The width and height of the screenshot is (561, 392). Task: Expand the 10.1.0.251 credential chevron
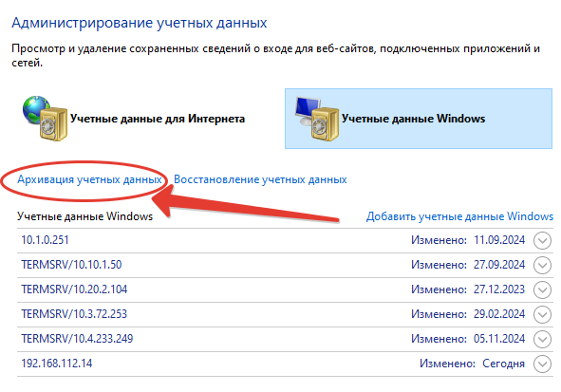point(542,240)
